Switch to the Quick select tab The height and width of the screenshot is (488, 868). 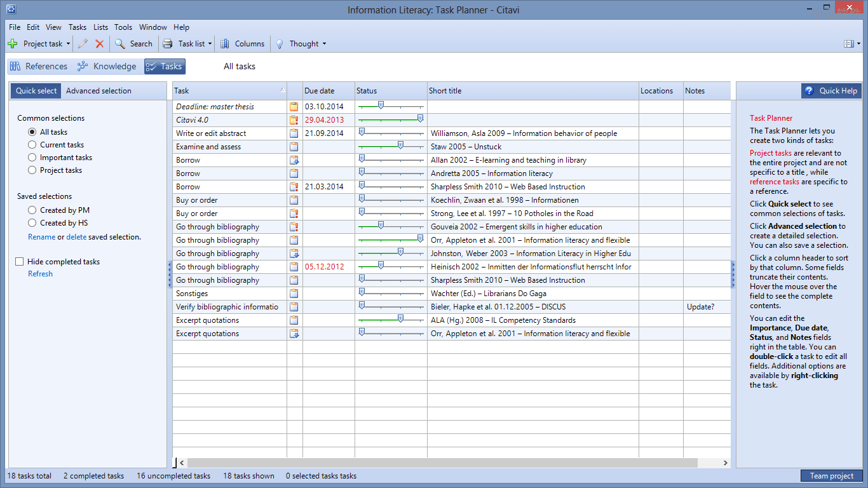coord(36,91)
